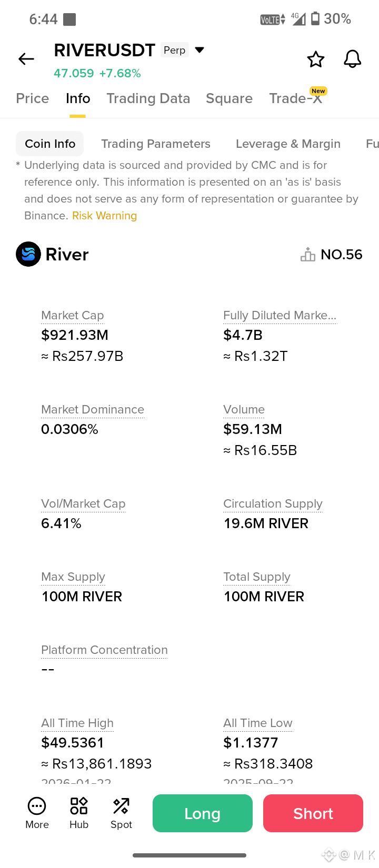Tap the Platform Concentration label
This screenshot has width=379, height=868.
tap(104, 650)
